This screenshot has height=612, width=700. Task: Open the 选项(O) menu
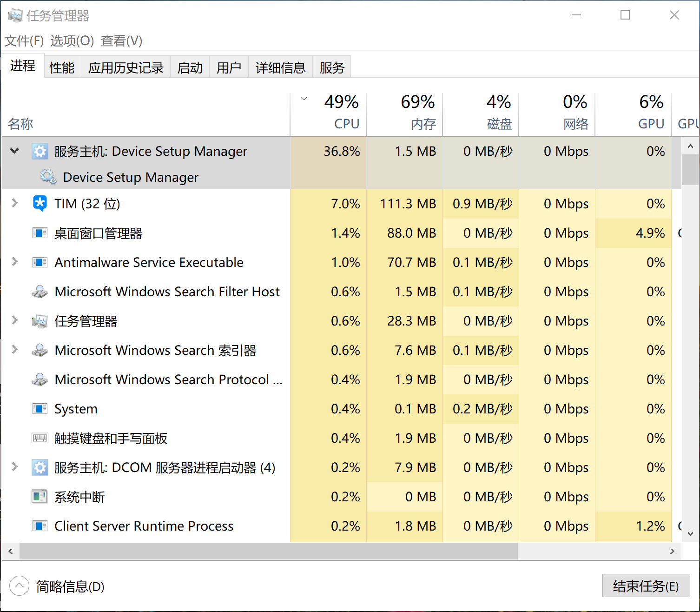click(72, 41)
